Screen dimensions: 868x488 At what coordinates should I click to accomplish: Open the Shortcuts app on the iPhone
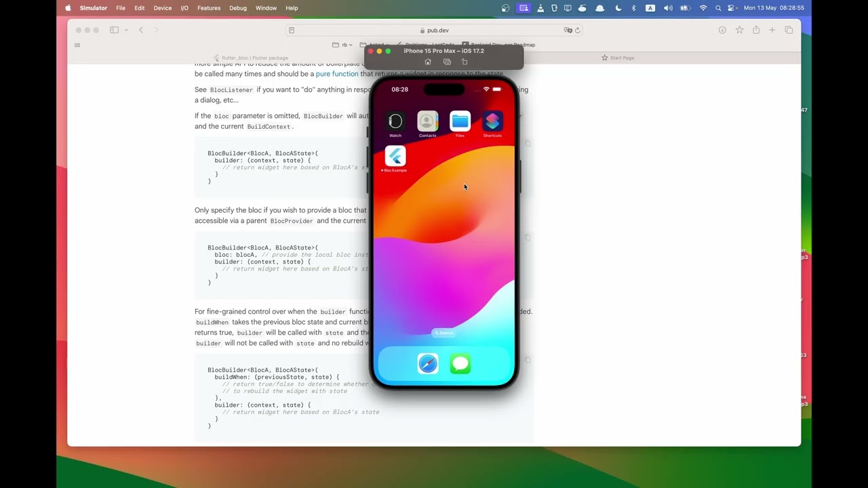tap(493, 121)
